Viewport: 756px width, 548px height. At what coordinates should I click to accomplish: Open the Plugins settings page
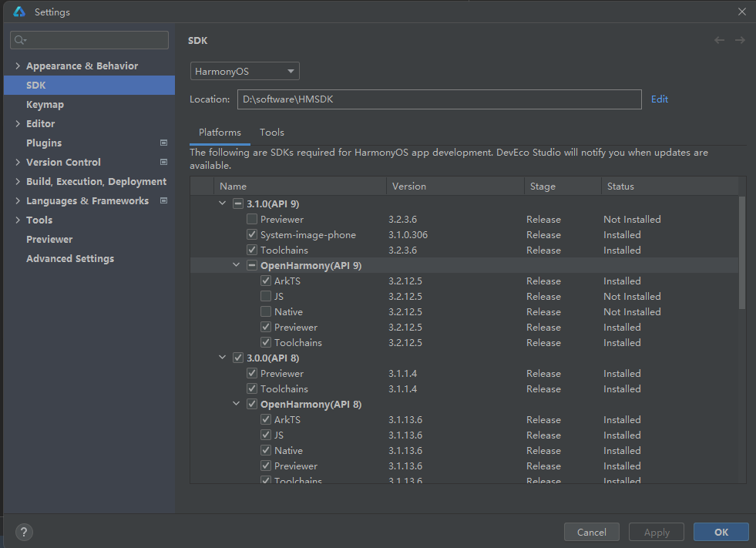coord(44,143)
